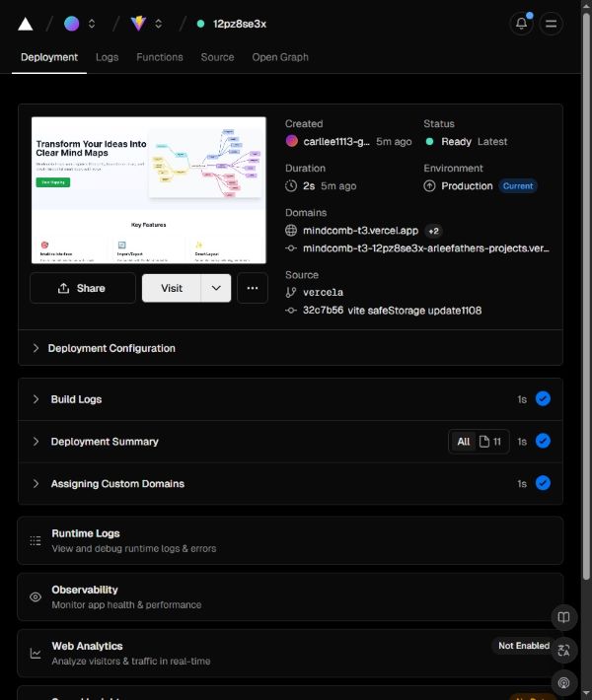The image size is (592, 700).
Task: Expand Deployment Configuration section
Action: (x=290, y=348)
